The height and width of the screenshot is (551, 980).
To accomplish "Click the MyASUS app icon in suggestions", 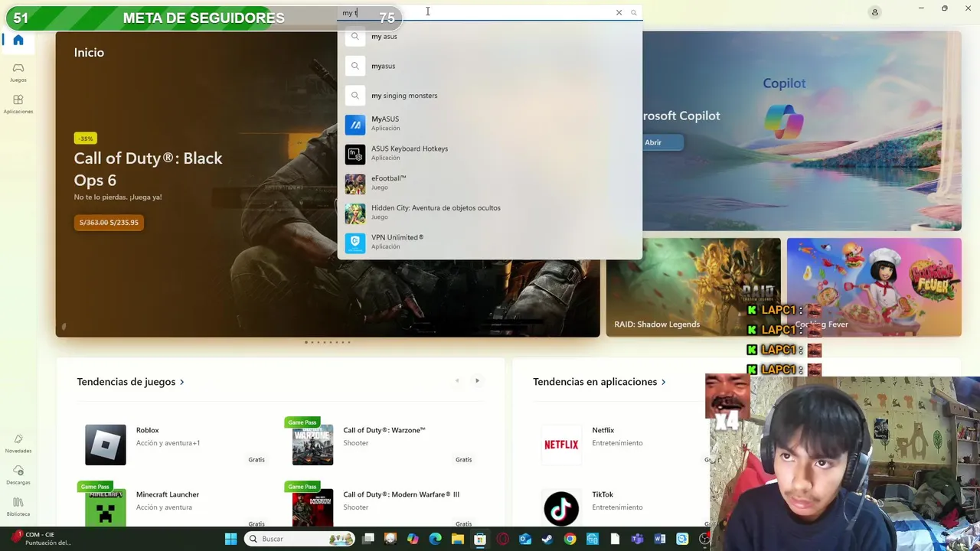I will pos(355,125).
